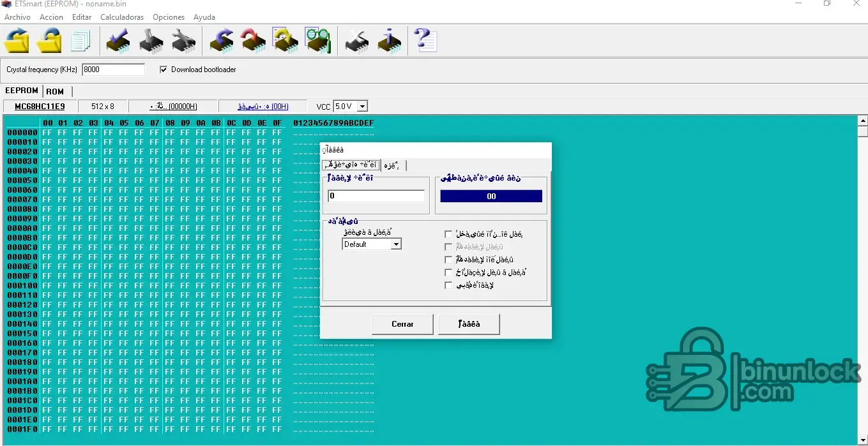Click the MC68HC11E9 device label
The height and width of the screenshot is (446, 868).
[40, 107]
